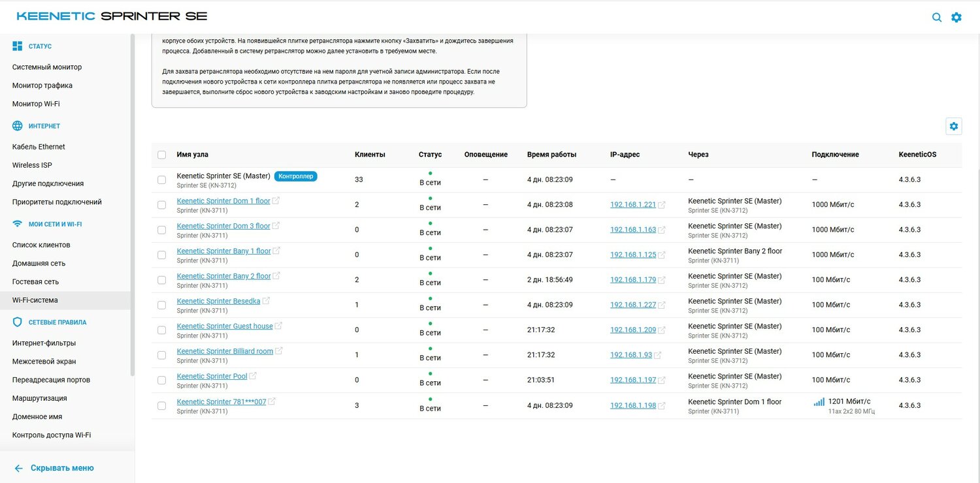The height and width of the screenshot is (483, 980).
Task: Follow the IP link 192.168.1.198
Action: click(633, 405)
